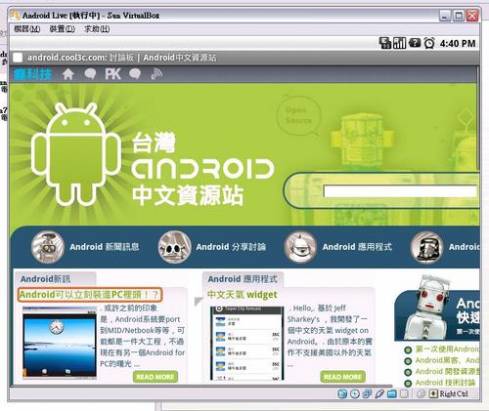Open the third Android category in the blue bar
489x411 pixels.
(338, 247)
